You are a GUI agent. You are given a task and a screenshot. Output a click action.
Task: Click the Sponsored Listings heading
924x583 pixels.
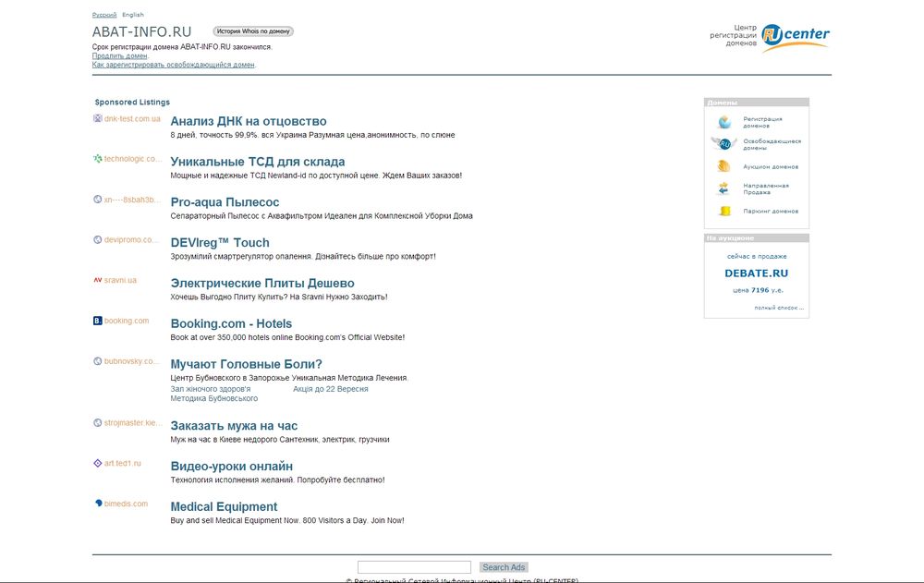click(132, 102)
